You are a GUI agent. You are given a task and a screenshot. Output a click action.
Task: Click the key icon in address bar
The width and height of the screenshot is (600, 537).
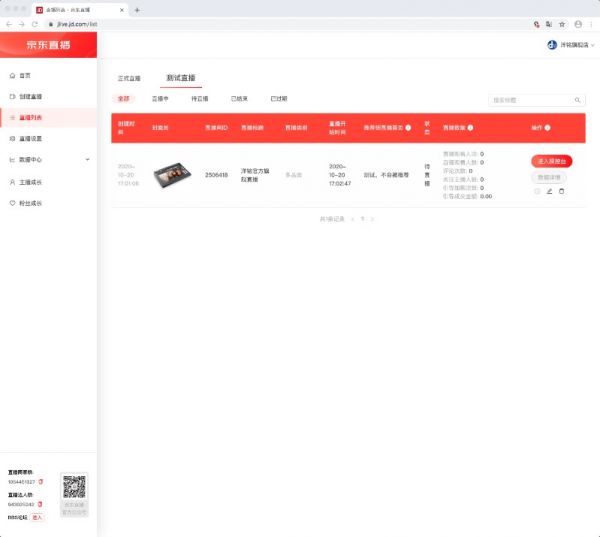pyautogui.click(x=536, y=24)
